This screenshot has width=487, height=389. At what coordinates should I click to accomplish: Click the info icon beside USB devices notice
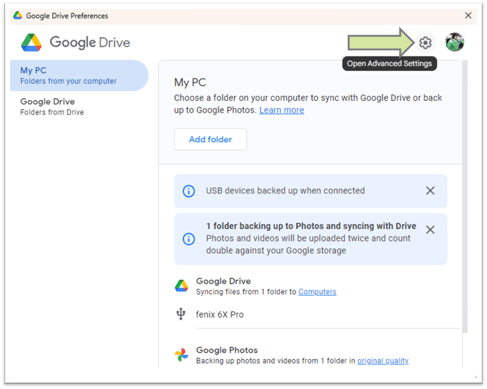pos(189,191)
